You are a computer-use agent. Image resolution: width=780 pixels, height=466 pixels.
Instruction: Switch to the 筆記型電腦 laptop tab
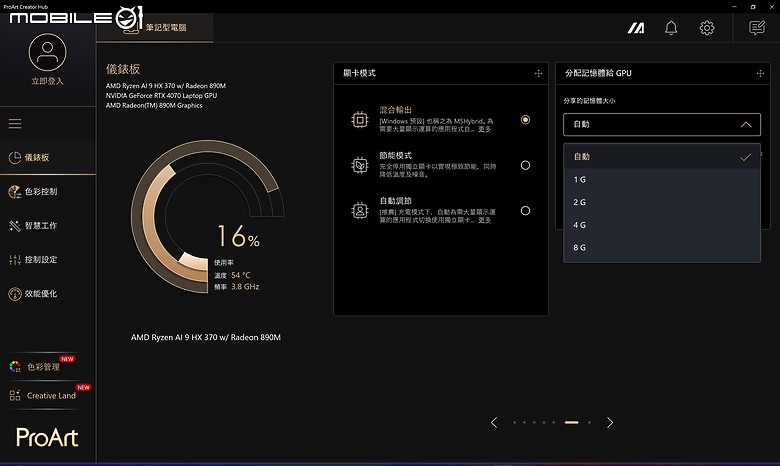coord(155,27)
